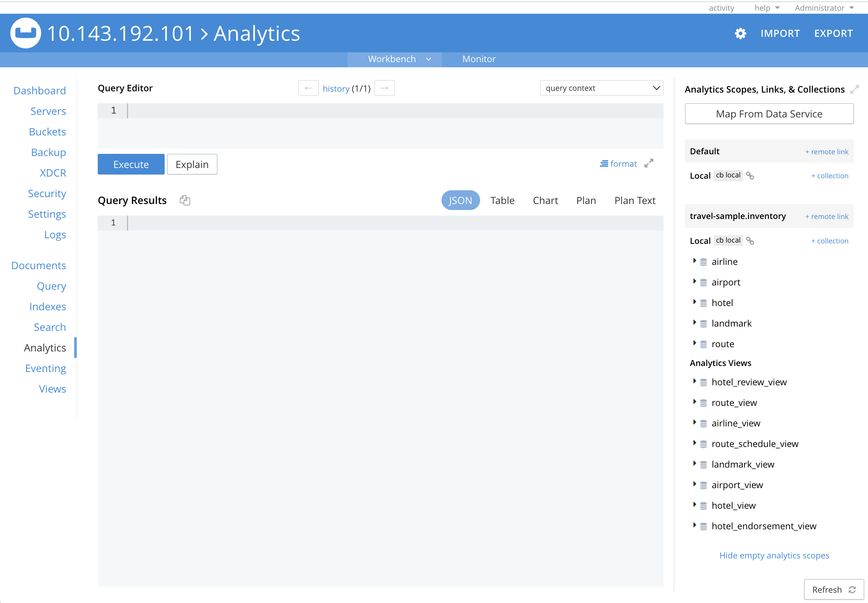The image size is (868, 603).
Task: Click the left arrow in history navigation
Action: click(308, 88)
